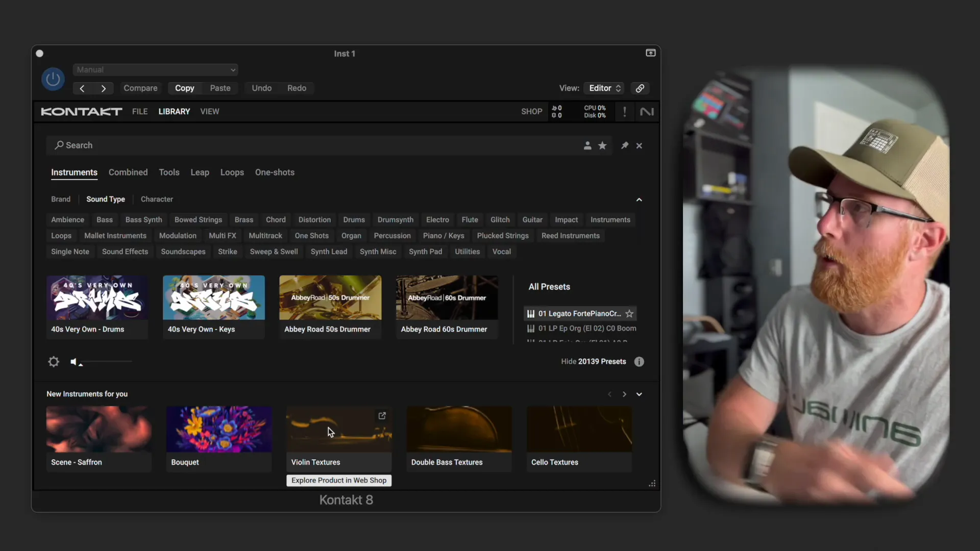Screen dimensions: 980x551
Task: Click the Redo button
Action: (297, 88)
